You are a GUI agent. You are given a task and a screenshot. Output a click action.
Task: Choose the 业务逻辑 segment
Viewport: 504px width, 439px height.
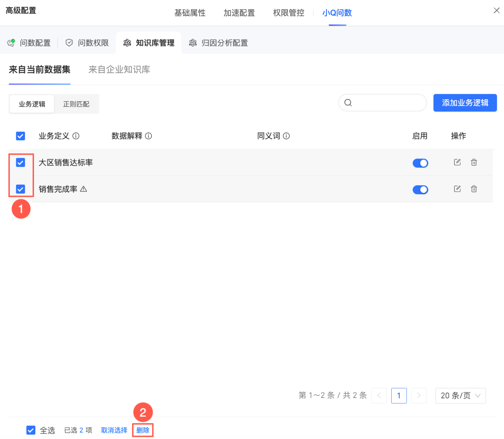pyautogui.click(x=32, y=104)
